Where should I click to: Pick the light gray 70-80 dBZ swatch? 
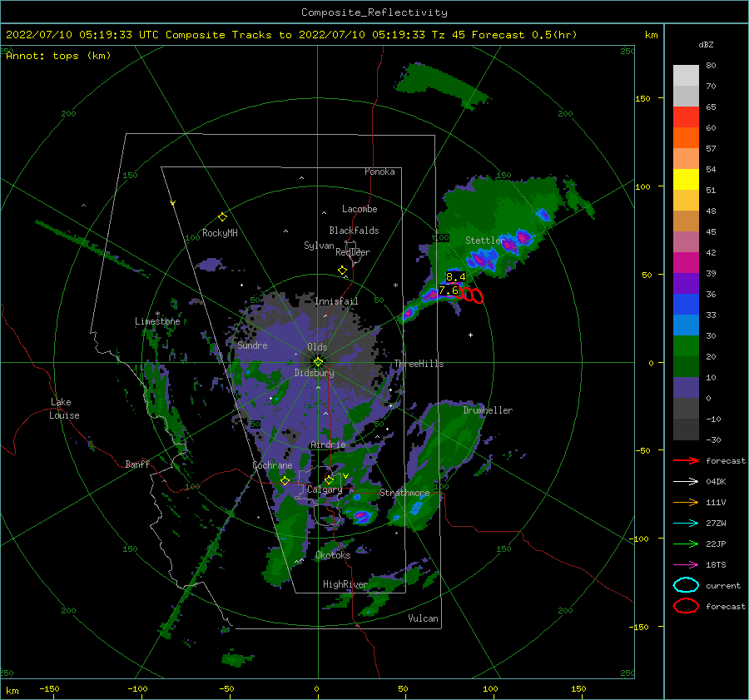click(686, 76)
